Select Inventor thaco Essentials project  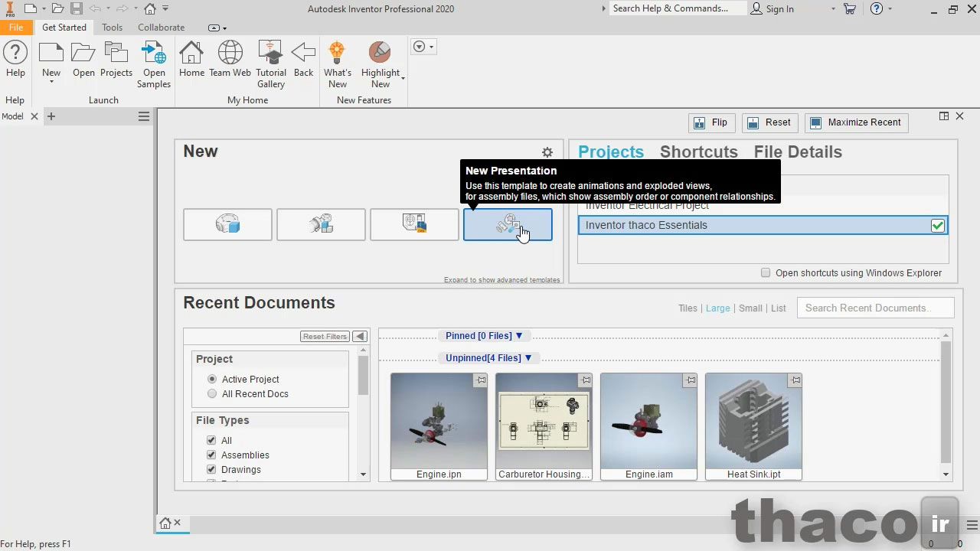763,225
